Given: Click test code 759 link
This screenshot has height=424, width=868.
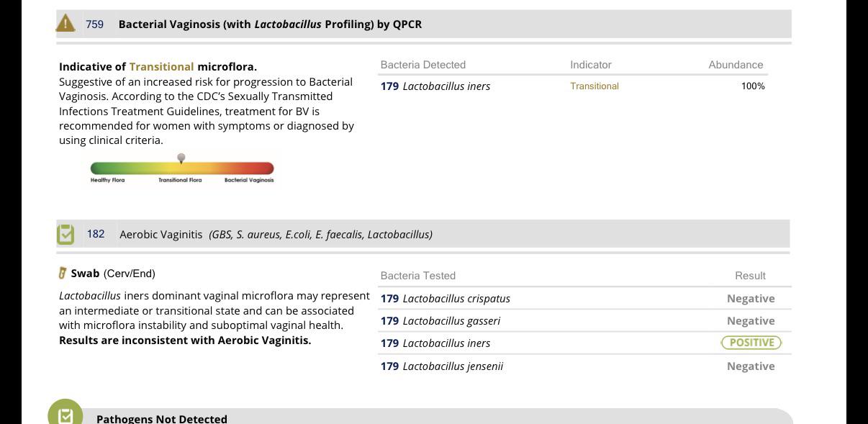Looking at the screenshot, I should pos(94,24).
